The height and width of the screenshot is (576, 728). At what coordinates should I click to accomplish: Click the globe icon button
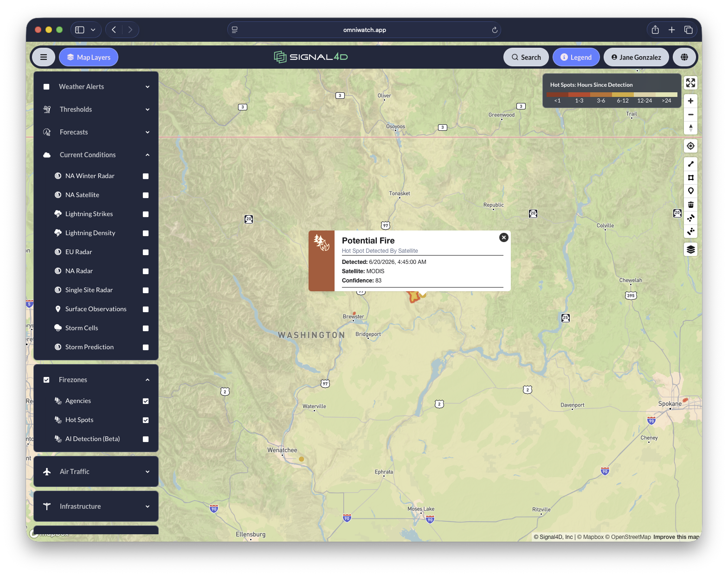coord(684,57)
